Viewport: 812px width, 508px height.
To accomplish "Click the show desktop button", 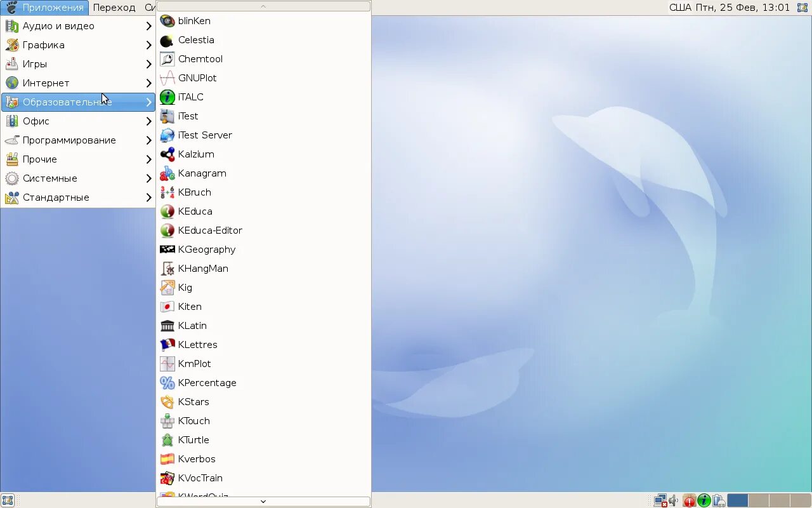I will point(8,500).
